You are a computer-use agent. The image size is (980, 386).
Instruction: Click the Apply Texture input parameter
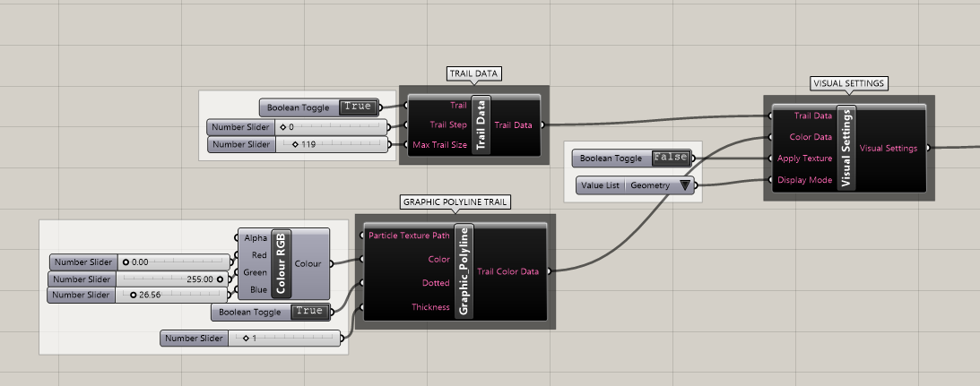click(x=804, y=159)
